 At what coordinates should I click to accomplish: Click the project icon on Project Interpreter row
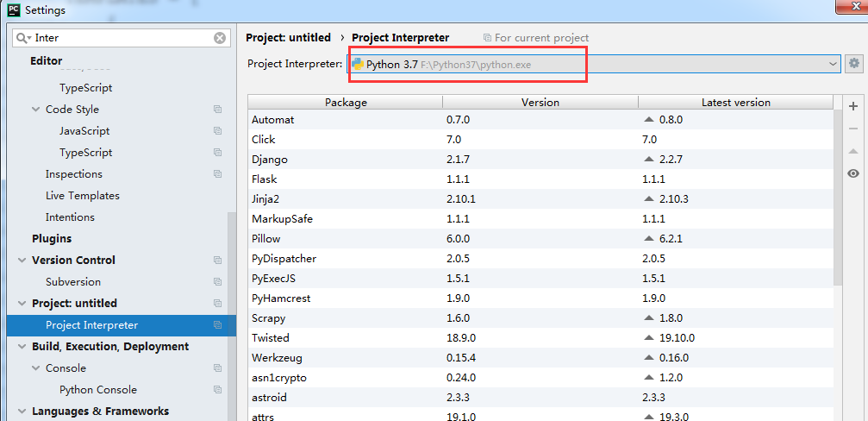click(x=217, y=324)
